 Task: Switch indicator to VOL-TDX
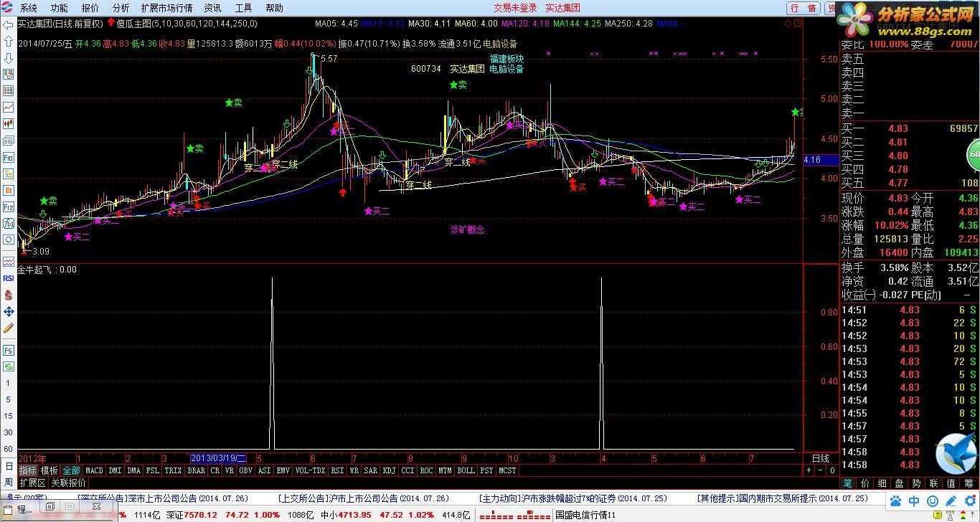310,470
